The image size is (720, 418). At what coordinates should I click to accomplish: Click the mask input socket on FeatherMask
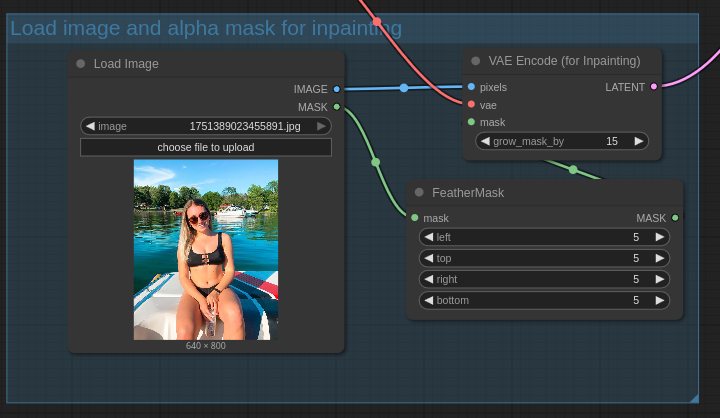pos(415,218)
